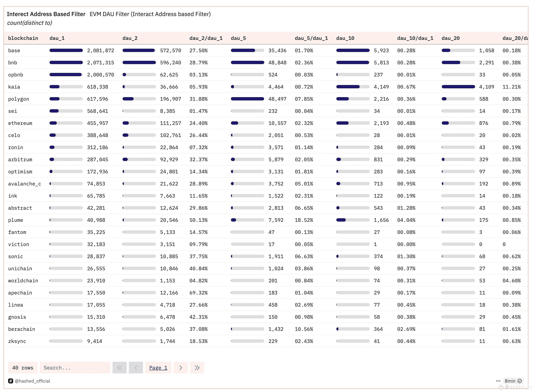The image size is (534, 392).
Task: Click the dau_2 progress bar for bnb
Action: [x=139, y=62]
